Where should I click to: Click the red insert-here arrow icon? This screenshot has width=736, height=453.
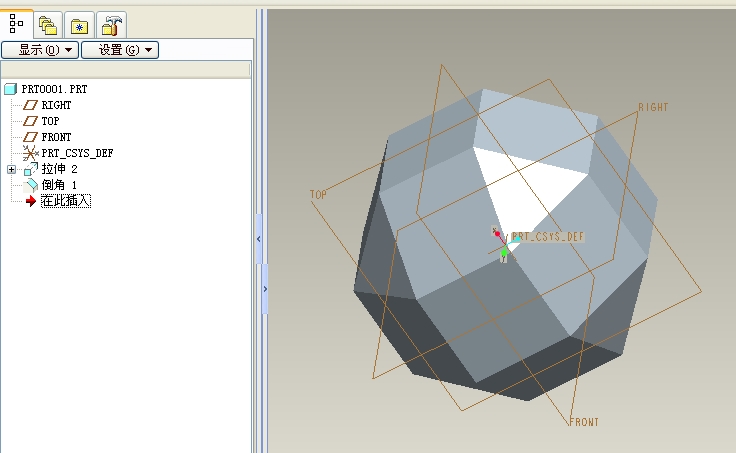pyautogui.click(x=31, y=201)
